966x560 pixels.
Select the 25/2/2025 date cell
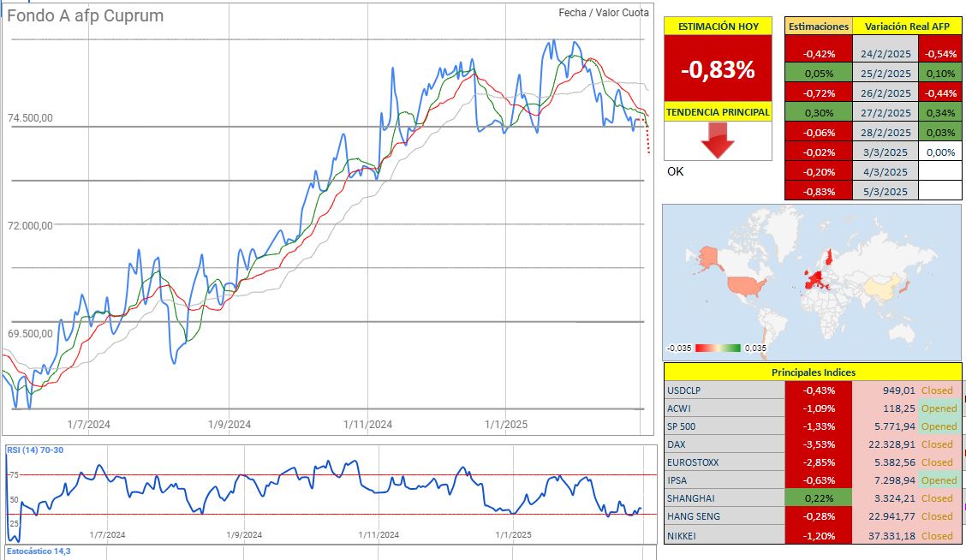pos(885,74)
